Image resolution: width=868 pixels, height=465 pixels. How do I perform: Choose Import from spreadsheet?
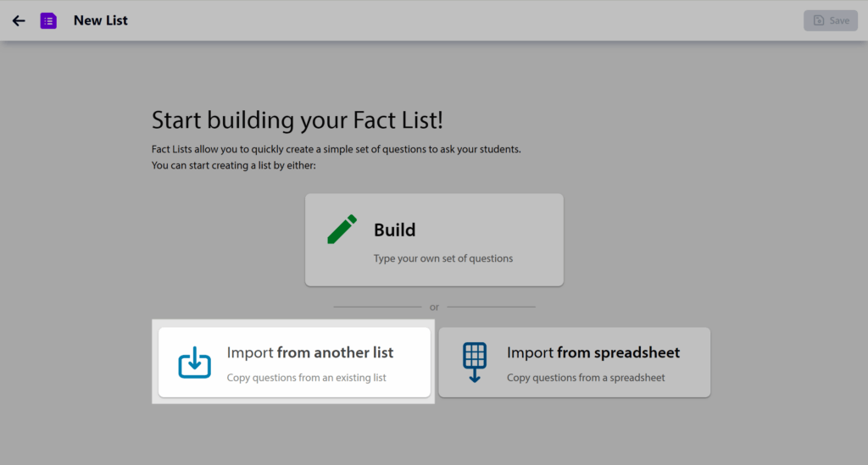(x=574, y=363)
